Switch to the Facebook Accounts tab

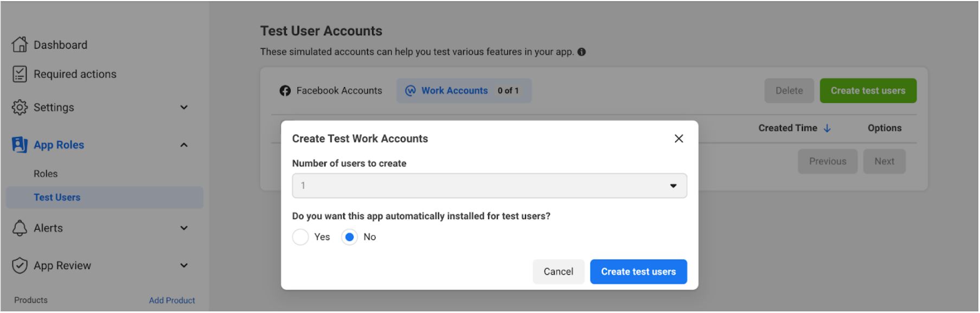click(331, 90)
